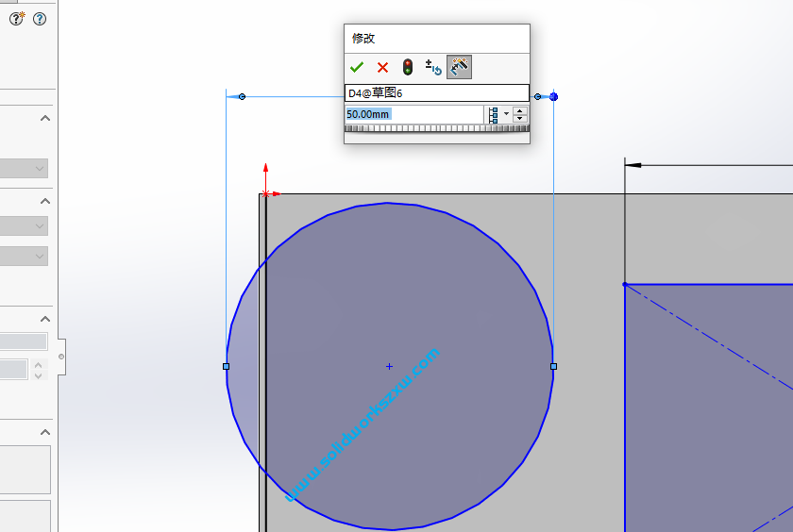
Task: Collapse the second panel section chevron
Action: 45,201
